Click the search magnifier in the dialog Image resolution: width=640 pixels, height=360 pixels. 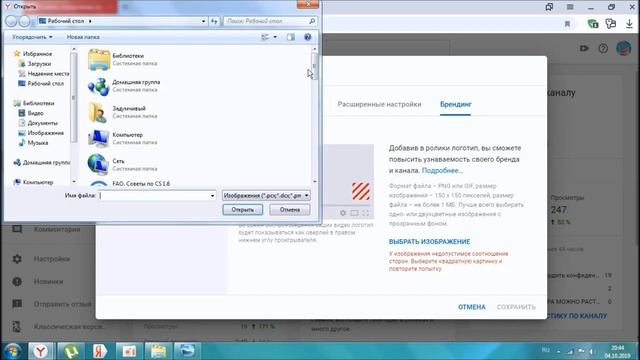click(312, 21)
